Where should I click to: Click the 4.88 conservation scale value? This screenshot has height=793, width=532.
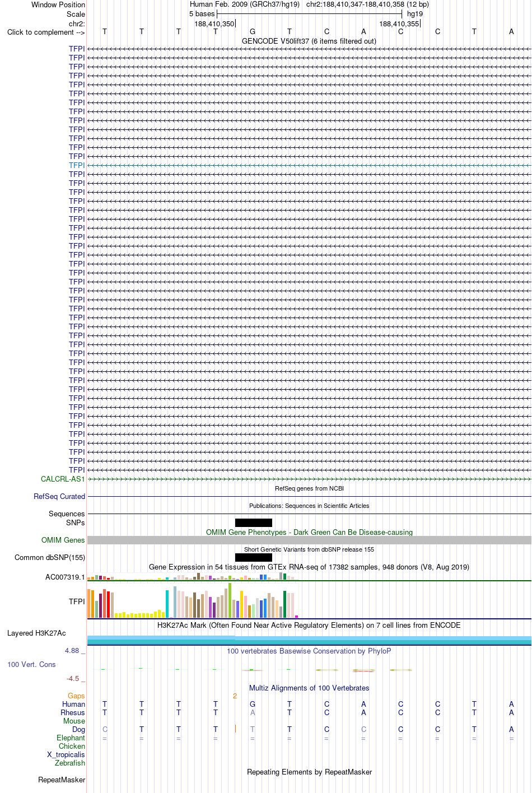(x=72, y=650)
